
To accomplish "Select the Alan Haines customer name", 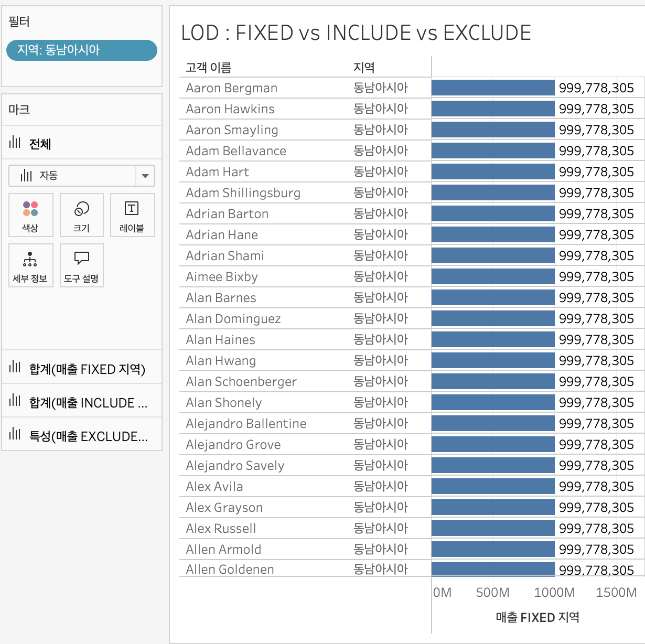I will coord(220,340).
